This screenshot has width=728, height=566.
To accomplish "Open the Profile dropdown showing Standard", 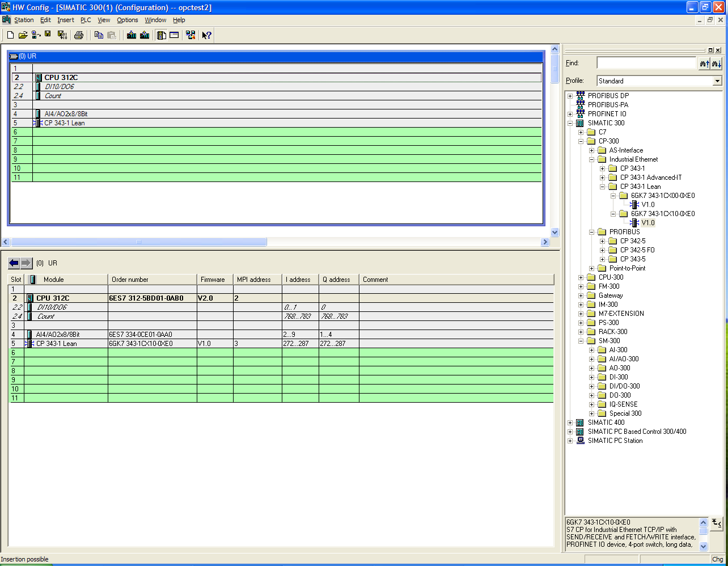I will point(717,81).
